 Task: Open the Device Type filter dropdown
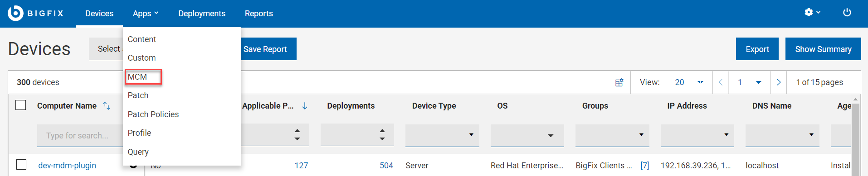(x=442, y=135)
